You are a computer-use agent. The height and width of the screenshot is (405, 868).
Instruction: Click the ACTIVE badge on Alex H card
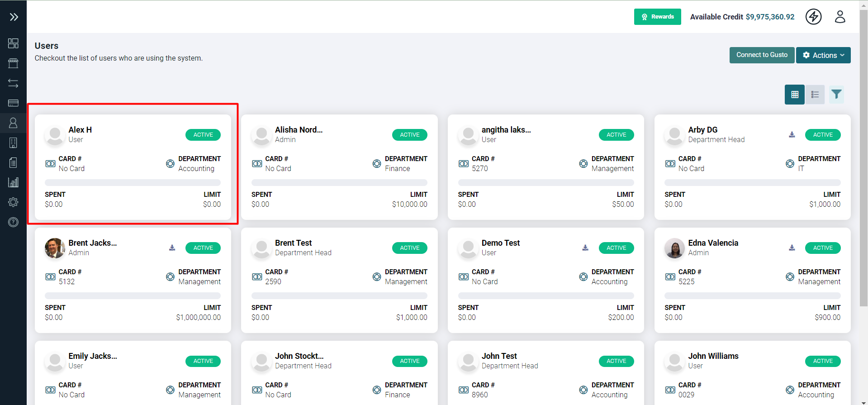pyautogui.click(x=203, y=135)
